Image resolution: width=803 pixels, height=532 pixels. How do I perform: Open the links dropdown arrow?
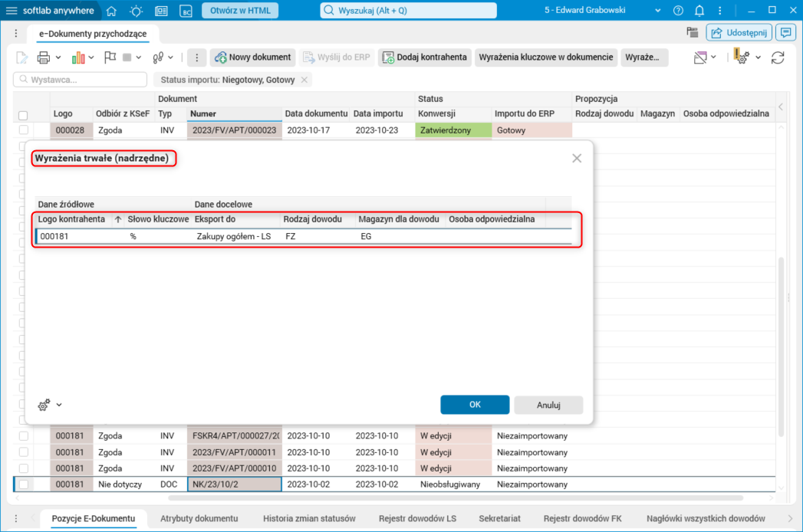(170, 57)
